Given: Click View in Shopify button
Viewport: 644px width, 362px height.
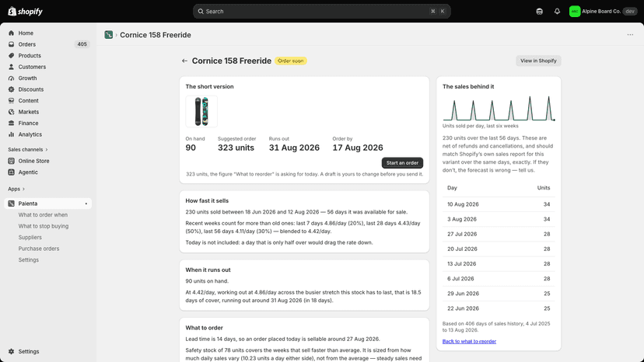Looking at the screenshot, I should coord(538,61).
